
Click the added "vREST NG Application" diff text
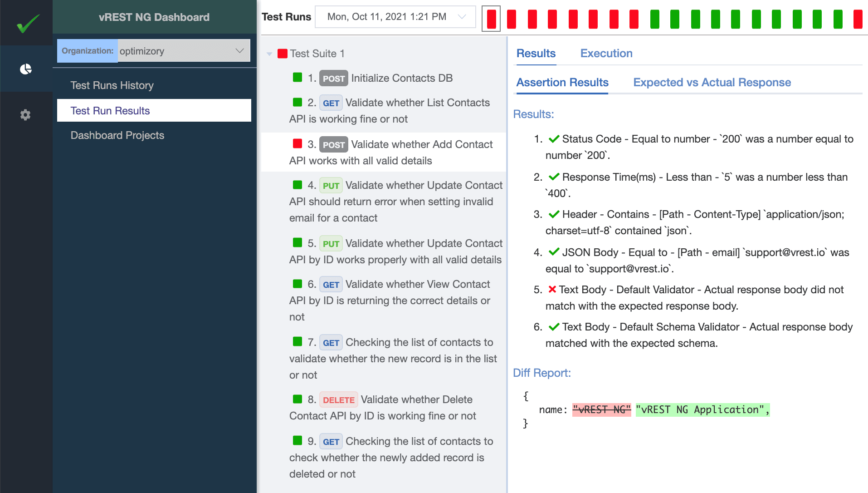(x=702, y=410)
